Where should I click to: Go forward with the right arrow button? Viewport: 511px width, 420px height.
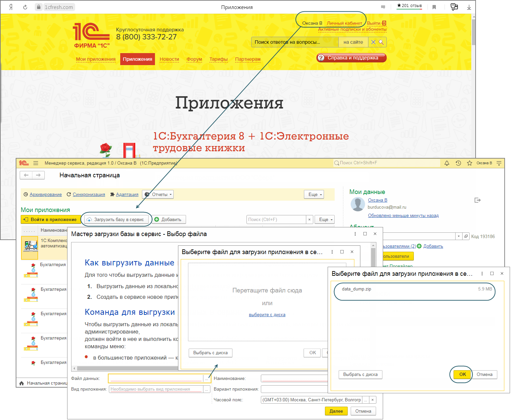(x=38, y=175)
